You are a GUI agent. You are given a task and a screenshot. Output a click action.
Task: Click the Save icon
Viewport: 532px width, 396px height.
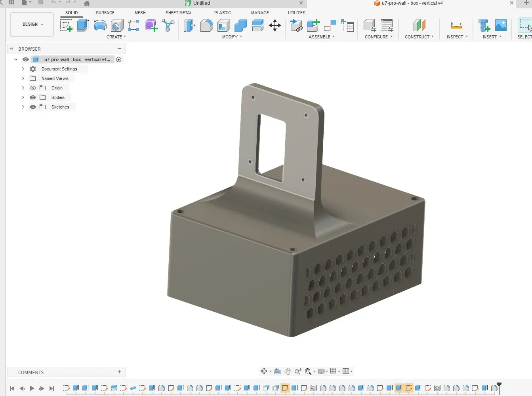pos(41,2)
